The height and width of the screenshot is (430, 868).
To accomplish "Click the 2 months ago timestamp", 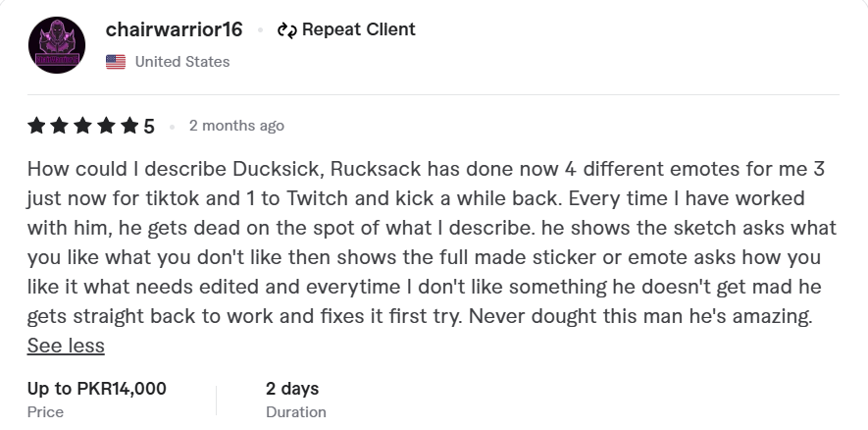I will (x=236, y=126).
